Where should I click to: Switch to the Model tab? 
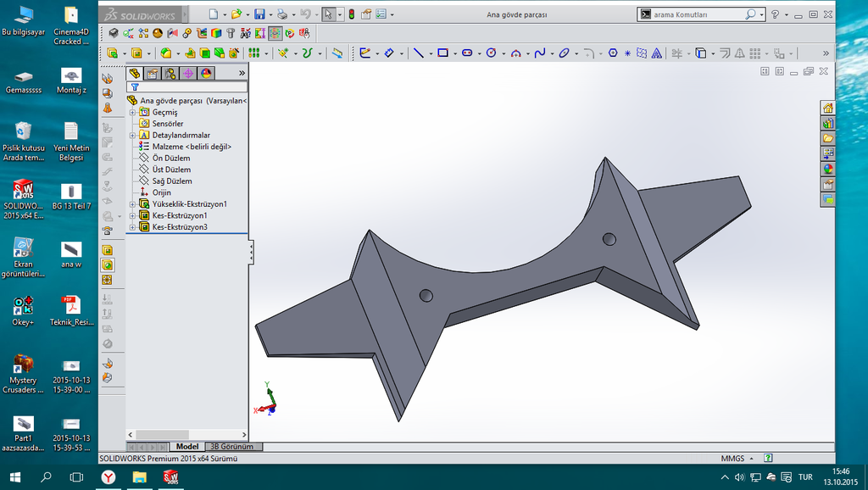click(x=186, y=447)
